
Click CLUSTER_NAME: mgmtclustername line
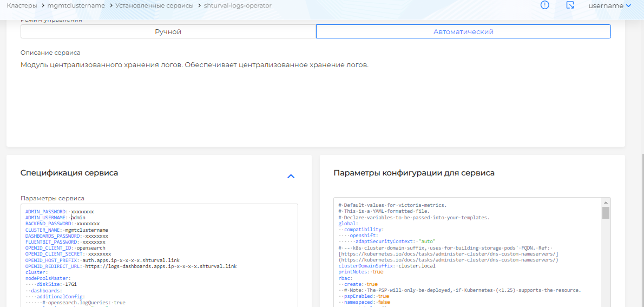(67, 230)
